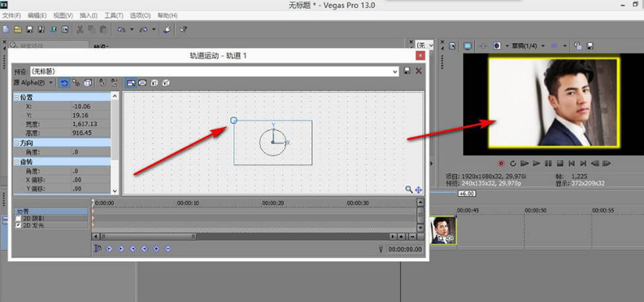Open zoom magnifier tool in motion workspace
The image size is (644, 302).
click(x=409, y=190)
